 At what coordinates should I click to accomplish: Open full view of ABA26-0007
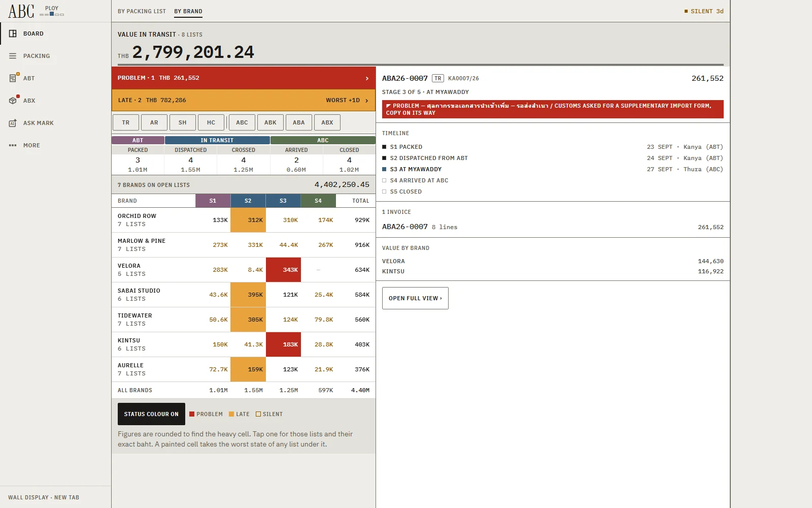(415, 298)
